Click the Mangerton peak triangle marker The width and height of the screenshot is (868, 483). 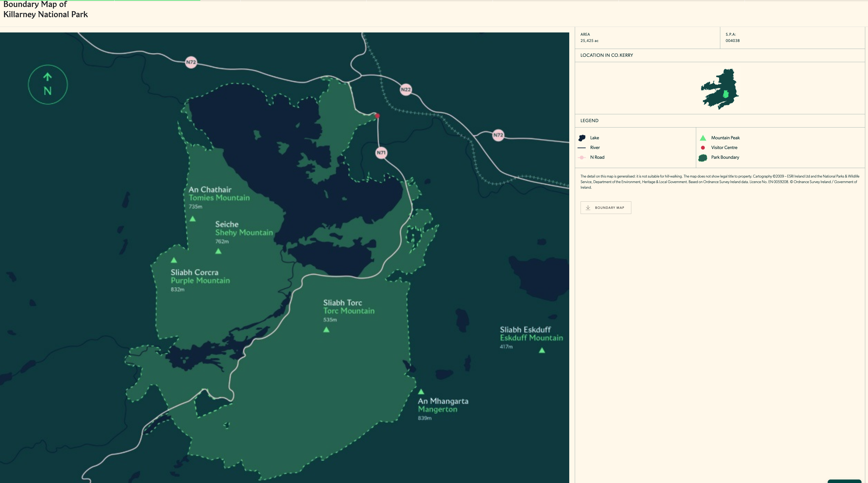coord(421,392)
